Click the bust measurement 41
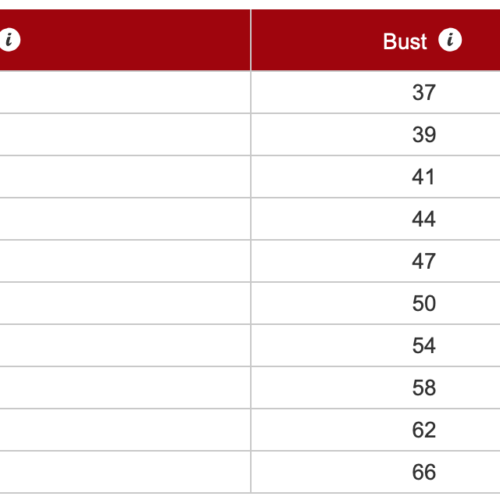Image resolution: width=500 pixels, height=500 pixels. click(x=423, y=177)
